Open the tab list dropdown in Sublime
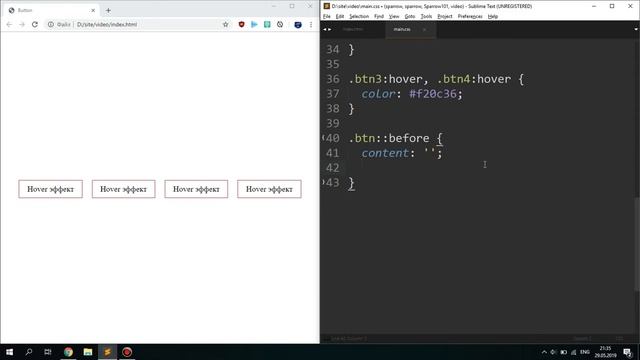The image size is (640, 360). click(636, 29)
